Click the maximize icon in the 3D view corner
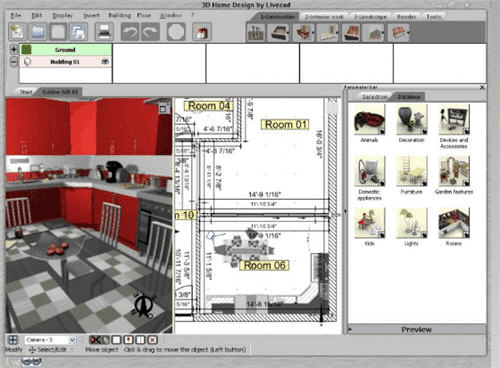 pyautogui.click(x=163, y=108)
